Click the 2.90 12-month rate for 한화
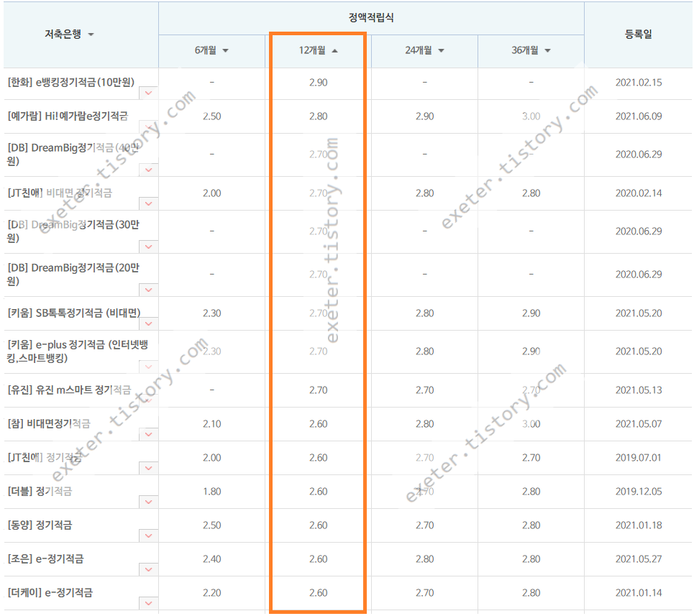694x616 pixels. point(318,83)
